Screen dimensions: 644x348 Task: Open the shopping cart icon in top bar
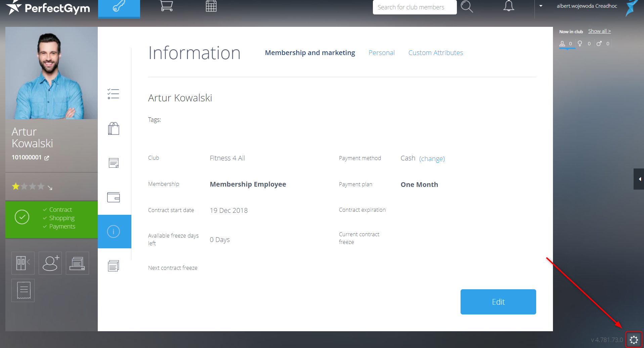166,6
